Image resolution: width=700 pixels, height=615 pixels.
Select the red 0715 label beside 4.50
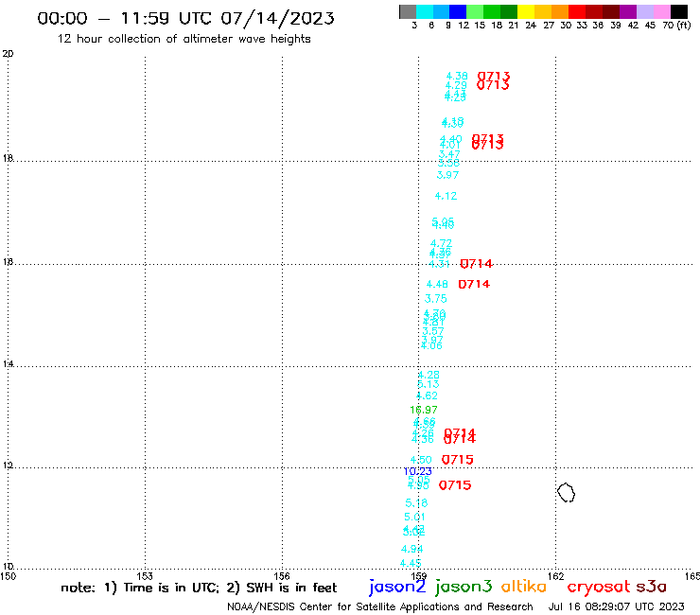458,460
